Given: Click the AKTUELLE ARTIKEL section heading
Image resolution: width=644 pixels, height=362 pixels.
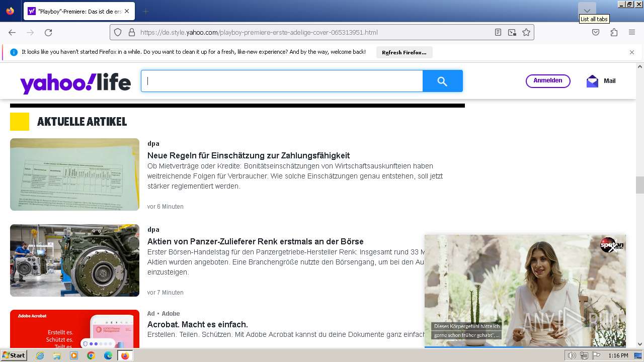Looking at the screenshot, I should click(82, 122).
